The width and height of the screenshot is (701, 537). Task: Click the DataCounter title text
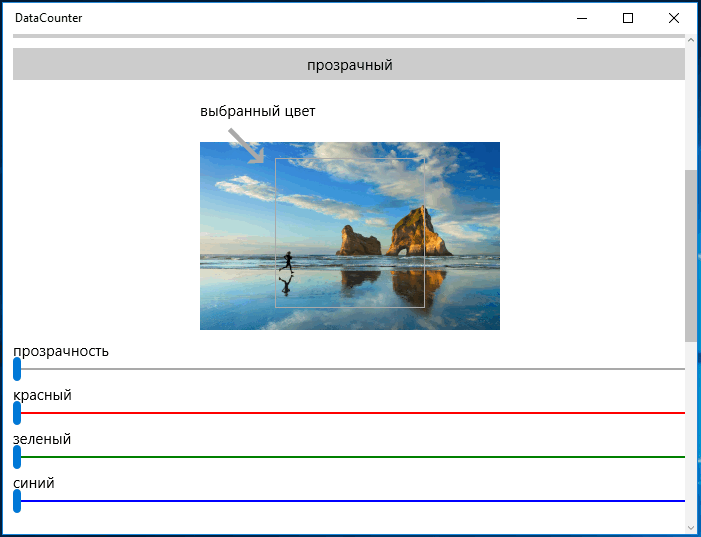[x=48, y=18]
